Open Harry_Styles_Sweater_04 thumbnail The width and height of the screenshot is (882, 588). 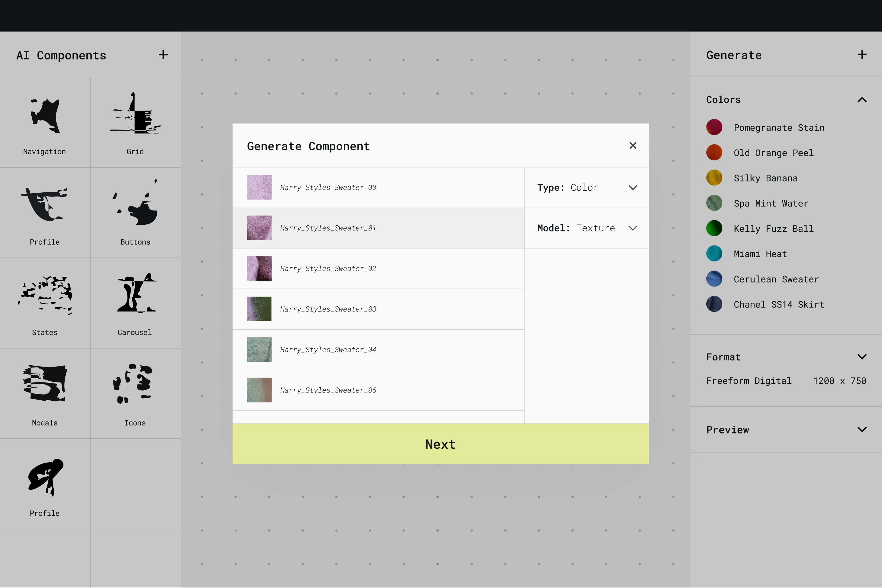pyautogui.click(x=259, y=349)
